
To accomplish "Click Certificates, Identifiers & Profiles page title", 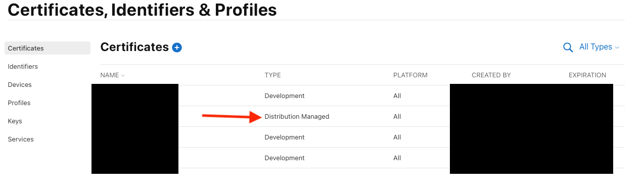I will coord(142,10).
